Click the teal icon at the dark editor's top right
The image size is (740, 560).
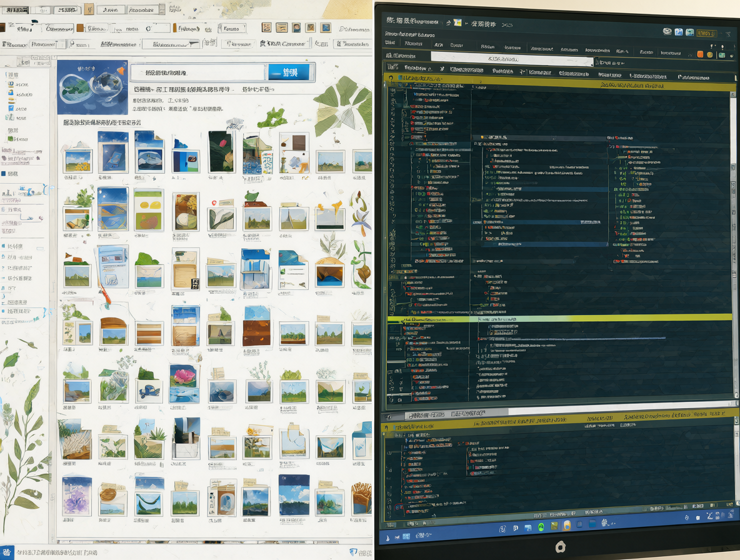coord(689,32)
